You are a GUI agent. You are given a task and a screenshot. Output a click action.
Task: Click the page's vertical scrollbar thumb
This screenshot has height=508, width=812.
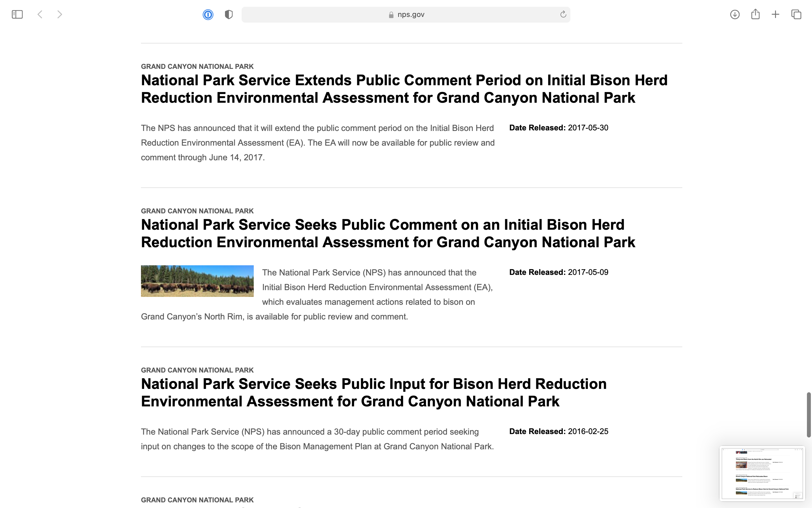pos(809,415)
